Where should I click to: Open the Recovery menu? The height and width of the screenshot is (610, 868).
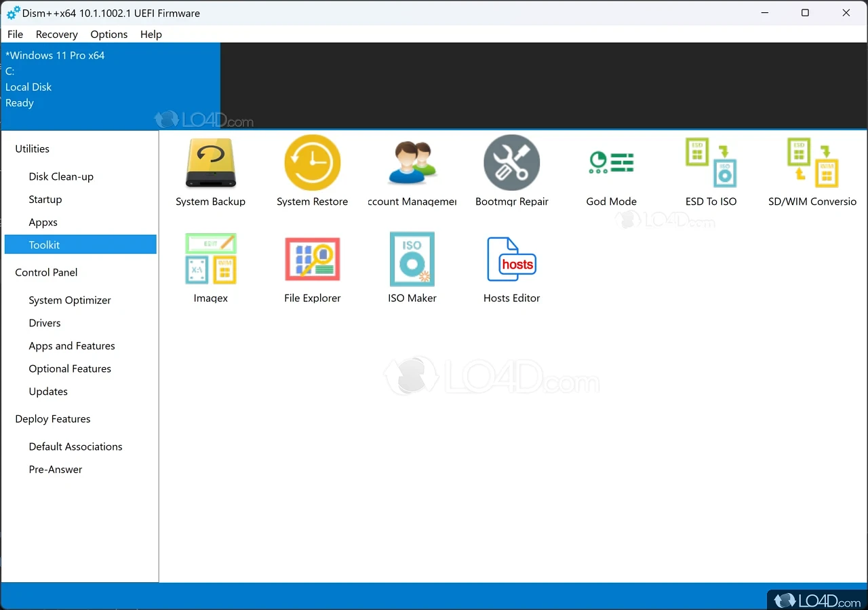[x=56, y=34]
